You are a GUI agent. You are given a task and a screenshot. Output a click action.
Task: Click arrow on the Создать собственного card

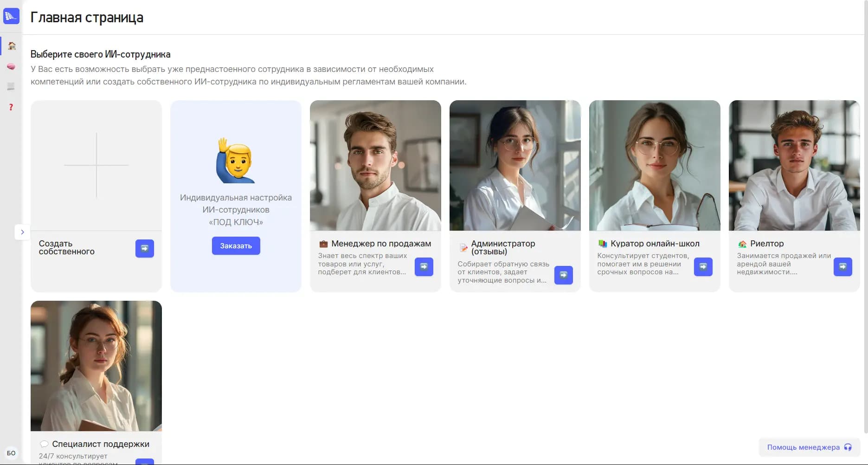[x=144, y=248]
